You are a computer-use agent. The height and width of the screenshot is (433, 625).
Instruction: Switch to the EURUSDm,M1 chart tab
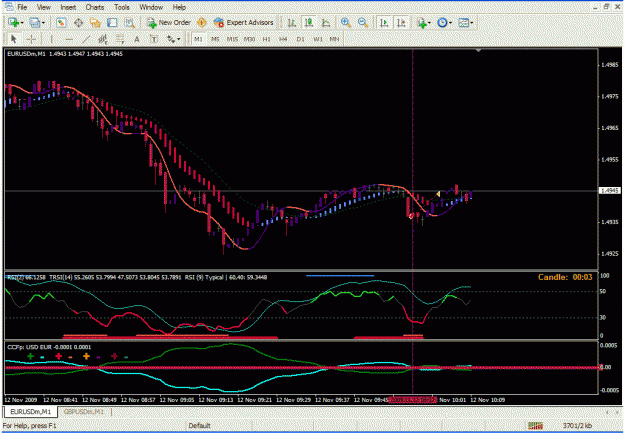[x=31, y=411]
